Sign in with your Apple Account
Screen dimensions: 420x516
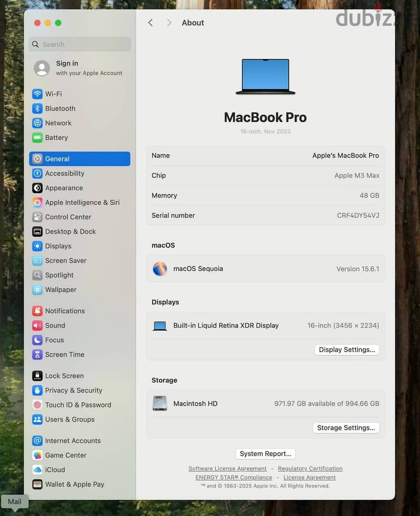79,68
